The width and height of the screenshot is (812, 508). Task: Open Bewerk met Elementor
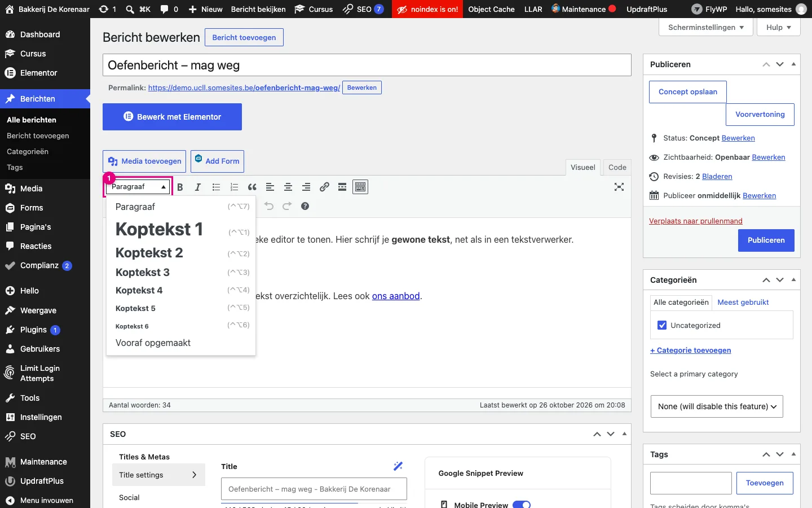click(172, 117)
